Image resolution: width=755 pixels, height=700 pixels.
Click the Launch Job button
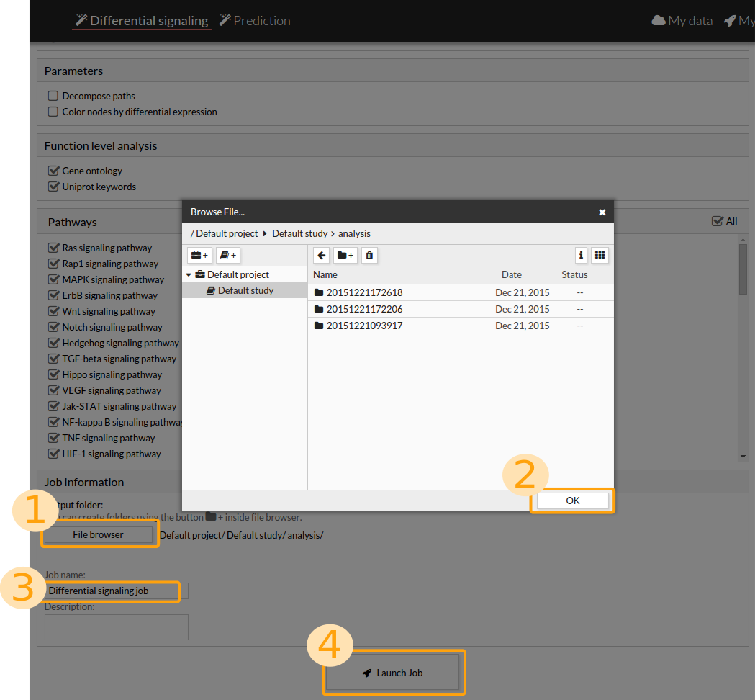[x=392, y=673]
